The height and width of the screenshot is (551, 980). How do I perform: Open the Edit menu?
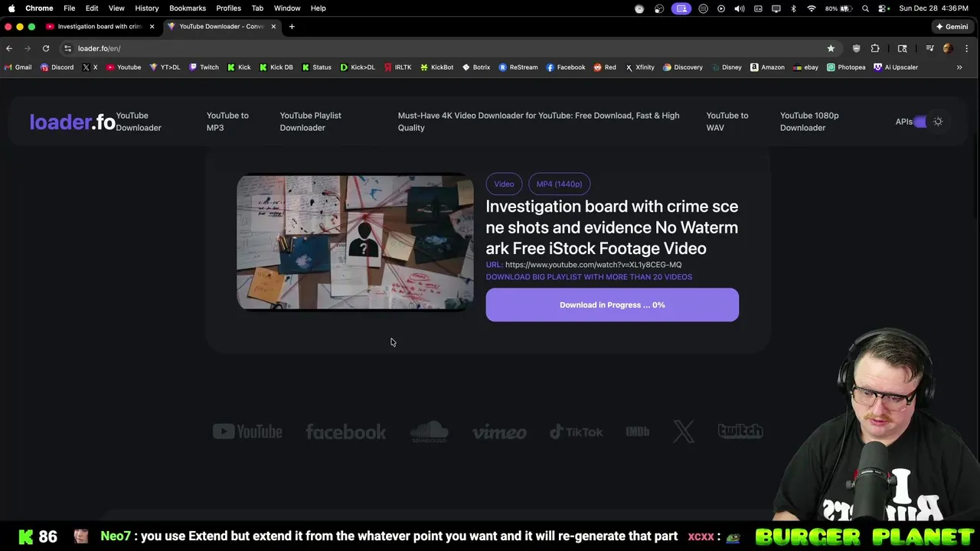click(x=92, y=8)
